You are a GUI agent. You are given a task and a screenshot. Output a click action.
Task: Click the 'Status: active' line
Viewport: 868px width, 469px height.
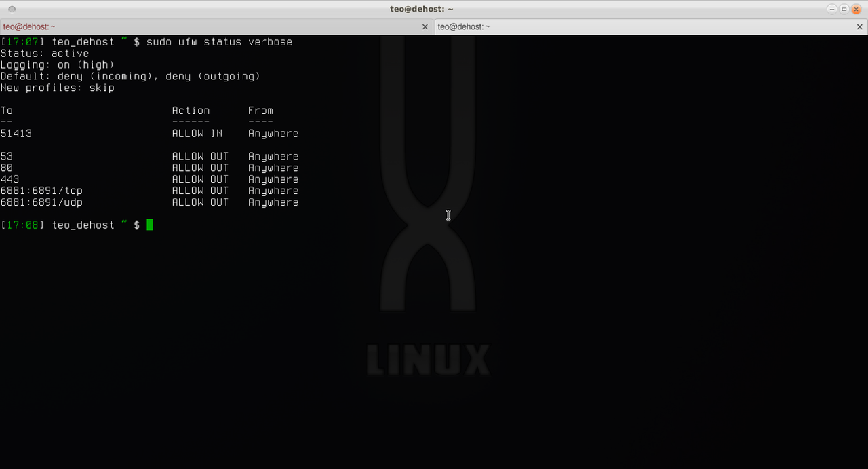point(45,54)
